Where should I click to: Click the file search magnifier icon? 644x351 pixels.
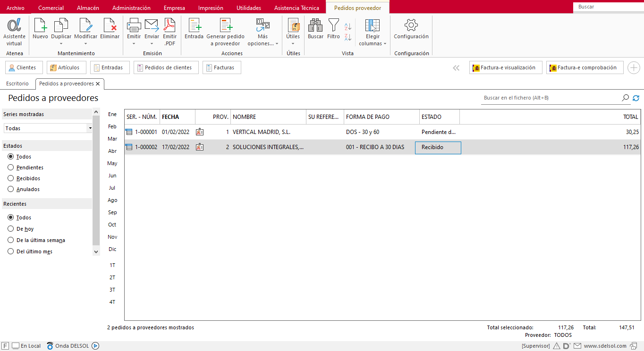pyautogui.click(x=626, y=98)
